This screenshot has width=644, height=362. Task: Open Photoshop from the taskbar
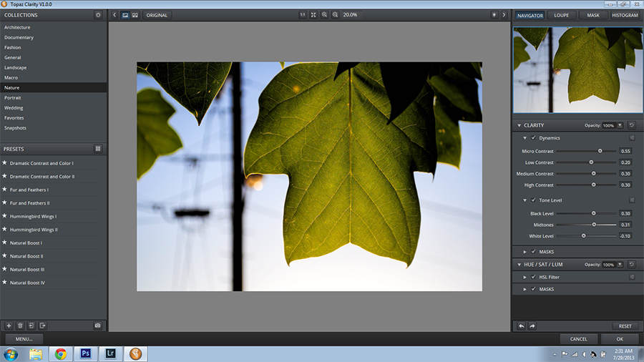84,353
